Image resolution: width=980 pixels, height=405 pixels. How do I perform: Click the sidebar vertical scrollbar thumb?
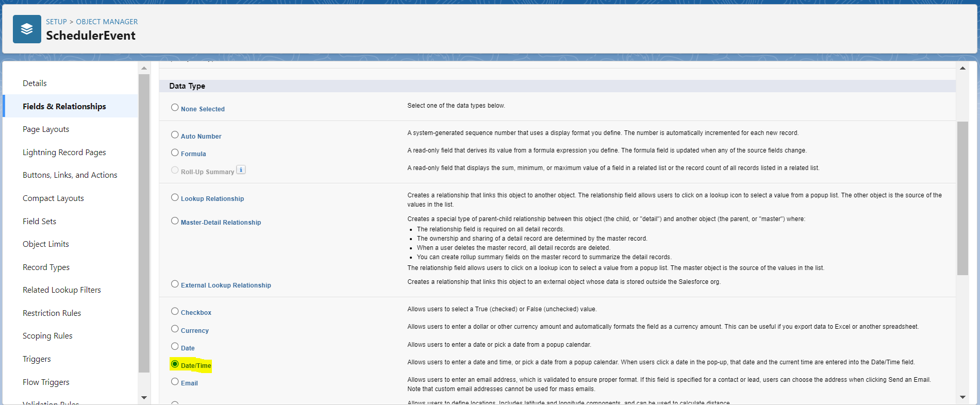pos(144,222)
